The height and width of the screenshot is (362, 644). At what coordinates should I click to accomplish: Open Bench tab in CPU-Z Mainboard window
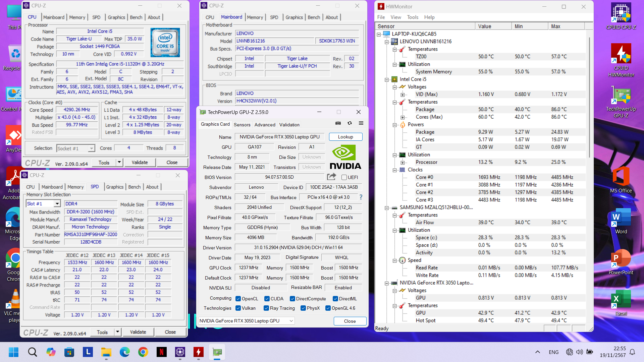[x=314, y=17]
